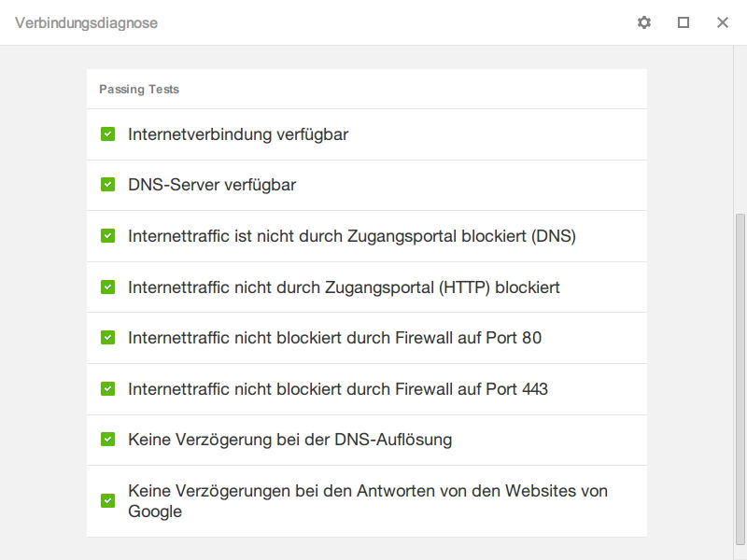Click green check for Websites von Google row
Screen dimensions: 747x560
107,501
